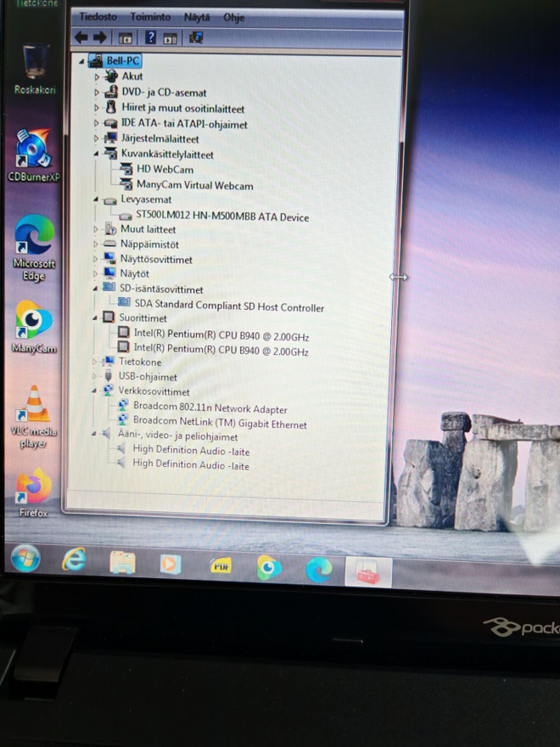The height and width of the screenshot is (747, 560).
Task: Open the CDBurnerXP desktop shortcut
Action: point(33,154)
